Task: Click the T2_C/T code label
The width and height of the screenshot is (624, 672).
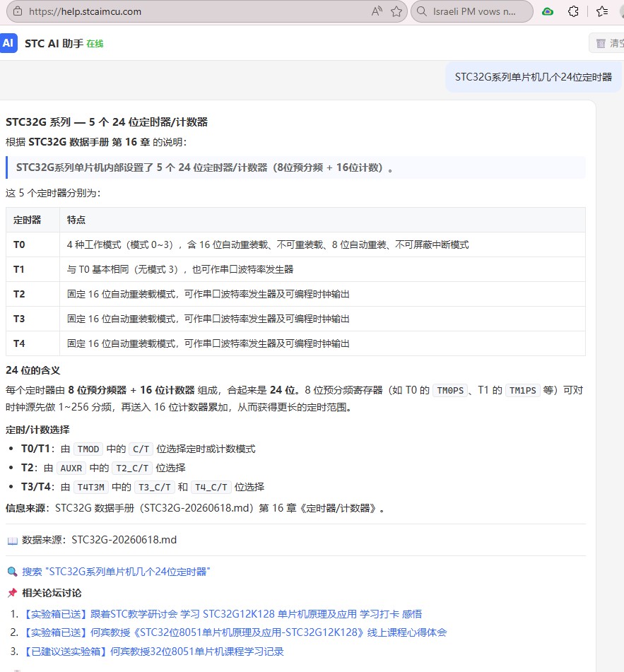Action: click(132, 468)
